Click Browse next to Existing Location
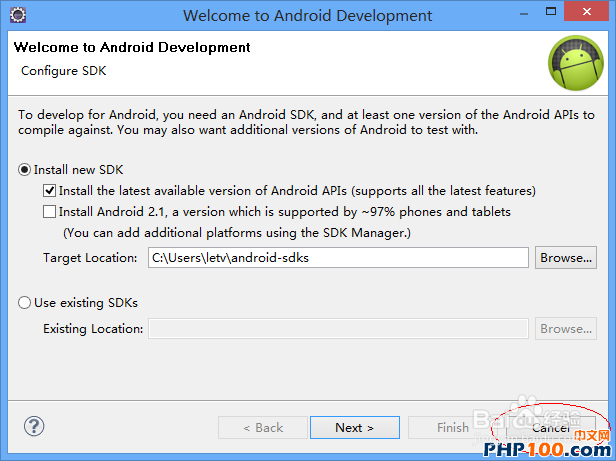This screenshot has height=461, width=616. 566,329
